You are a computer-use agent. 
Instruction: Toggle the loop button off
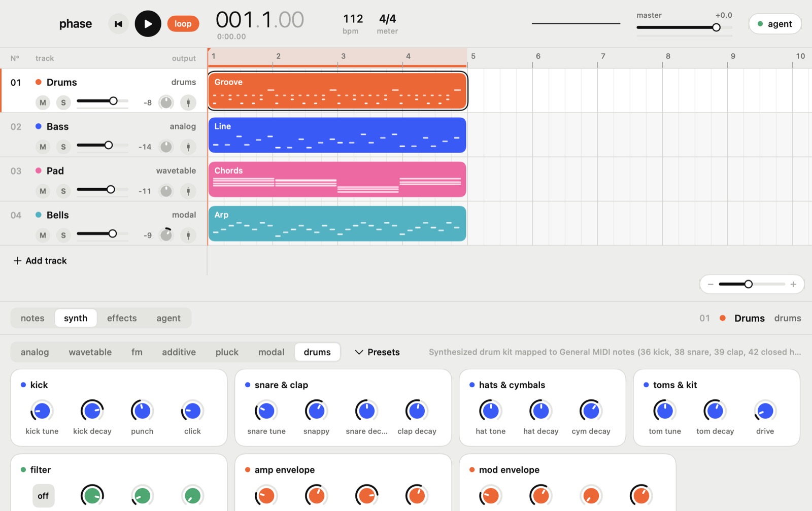point(183,24)
